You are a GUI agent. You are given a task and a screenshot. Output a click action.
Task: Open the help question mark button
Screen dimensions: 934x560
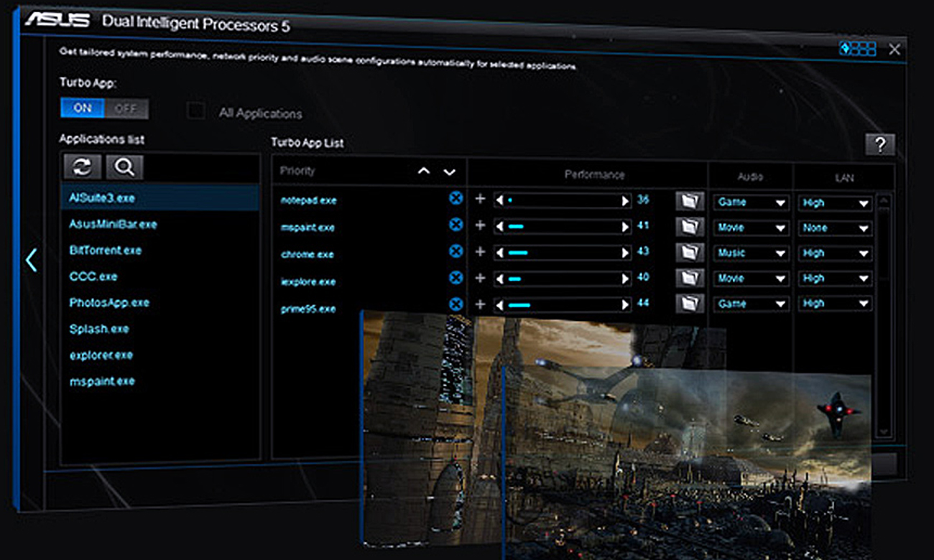(880, 144)
